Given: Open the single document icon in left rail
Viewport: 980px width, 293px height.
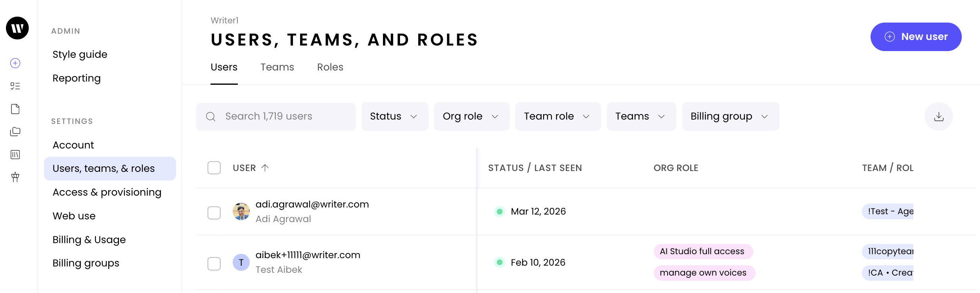Looking at the screenshot, I should point(15,109).
